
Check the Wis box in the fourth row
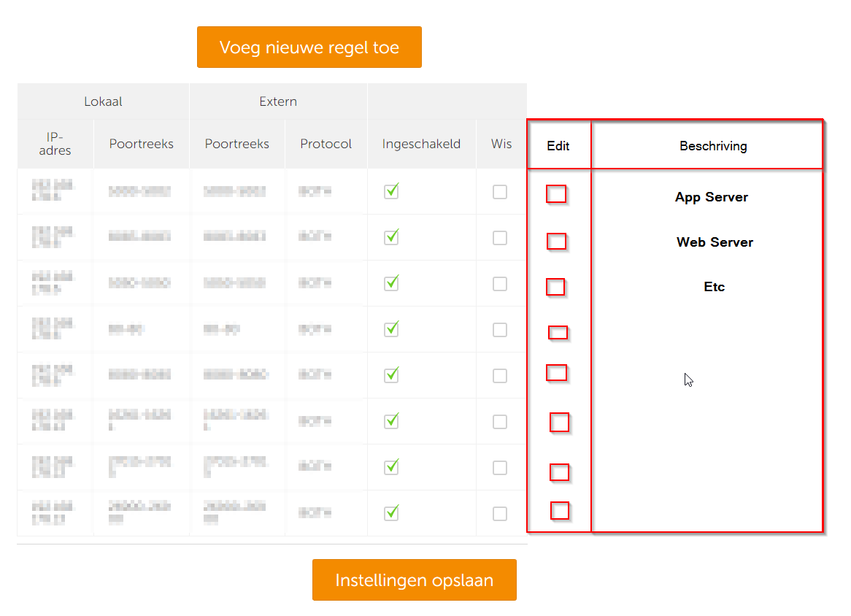500,330
